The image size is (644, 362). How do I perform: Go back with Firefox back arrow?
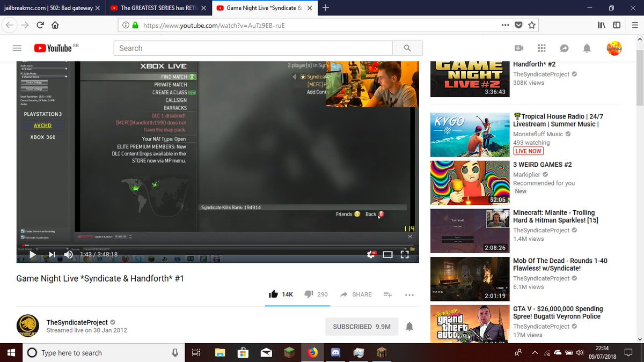(x=10, y=25)
